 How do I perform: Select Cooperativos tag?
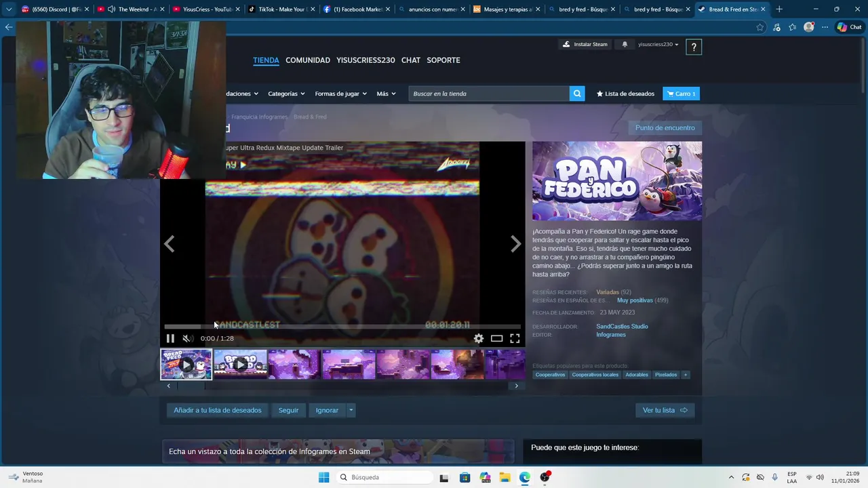tap(550, 375)
